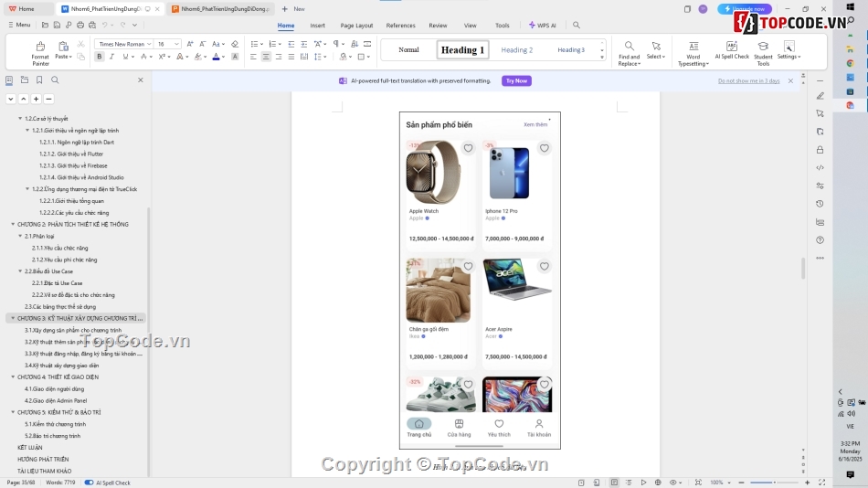Click the font color swatch
Viewport: 868px width, 488px height.
pos(216,57)
